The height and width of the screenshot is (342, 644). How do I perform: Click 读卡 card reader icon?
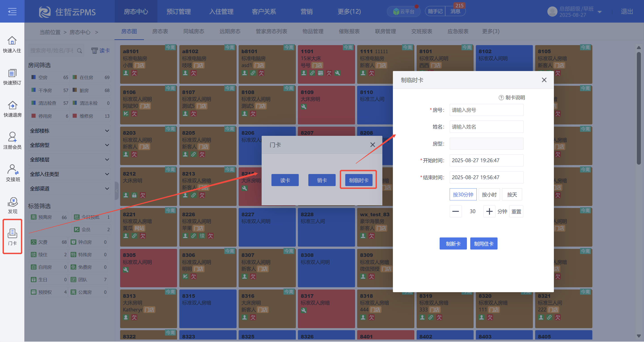pyautogui.click(x=94, y=51)
